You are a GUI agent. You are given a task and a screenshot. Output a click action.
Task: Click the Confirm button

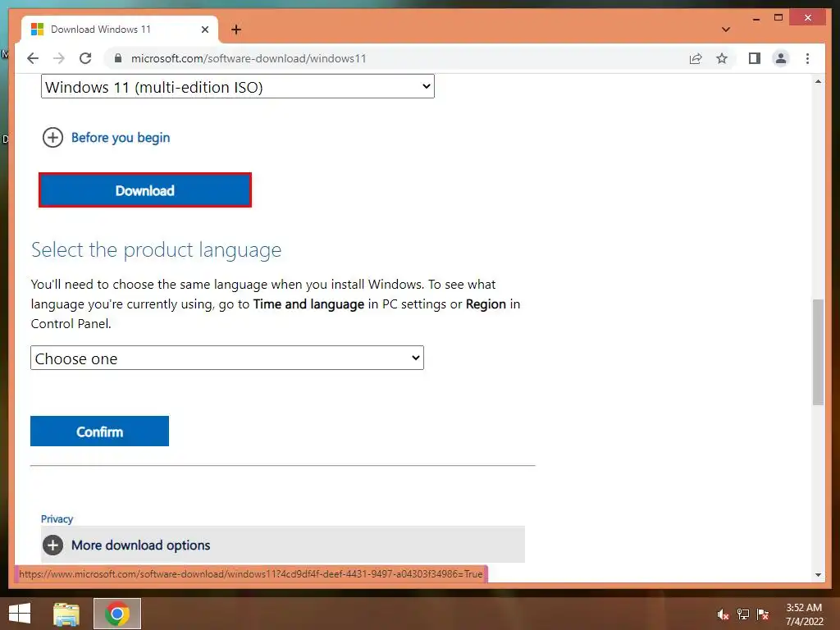click(x=99, y=431)
